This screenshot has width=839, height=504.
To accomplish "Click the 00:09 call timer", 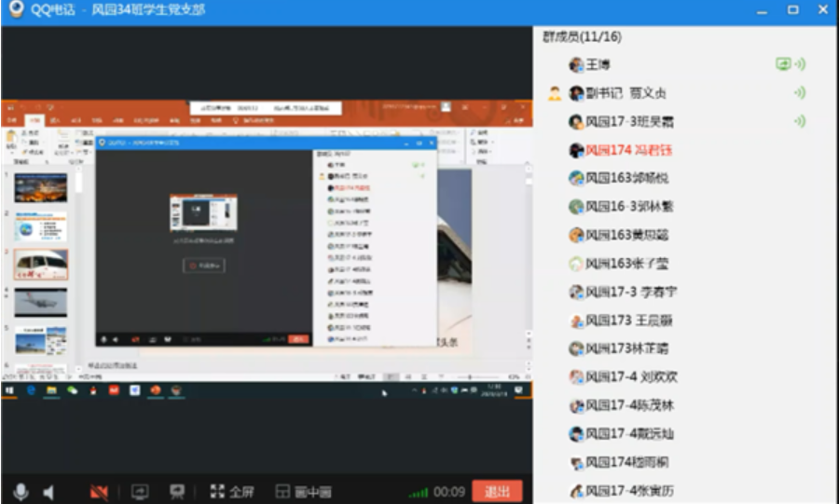I will coord(449,492).
